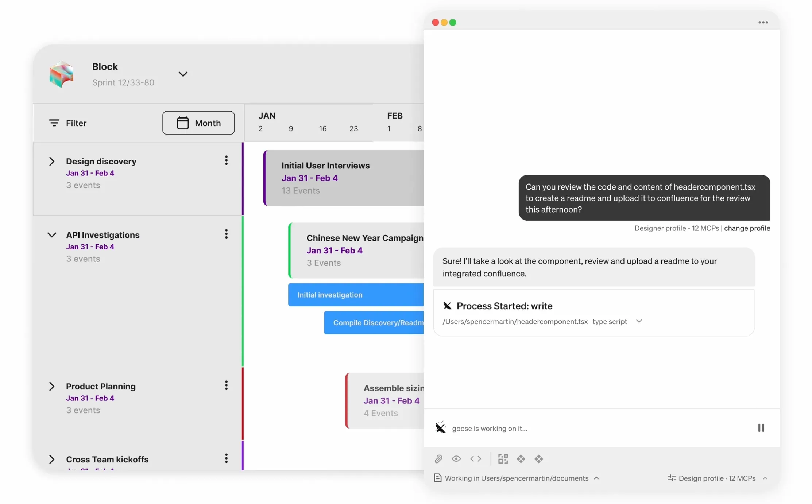812x504 pixels.
Task: Open API Investigations kebab menu
Action: (226, 234)
